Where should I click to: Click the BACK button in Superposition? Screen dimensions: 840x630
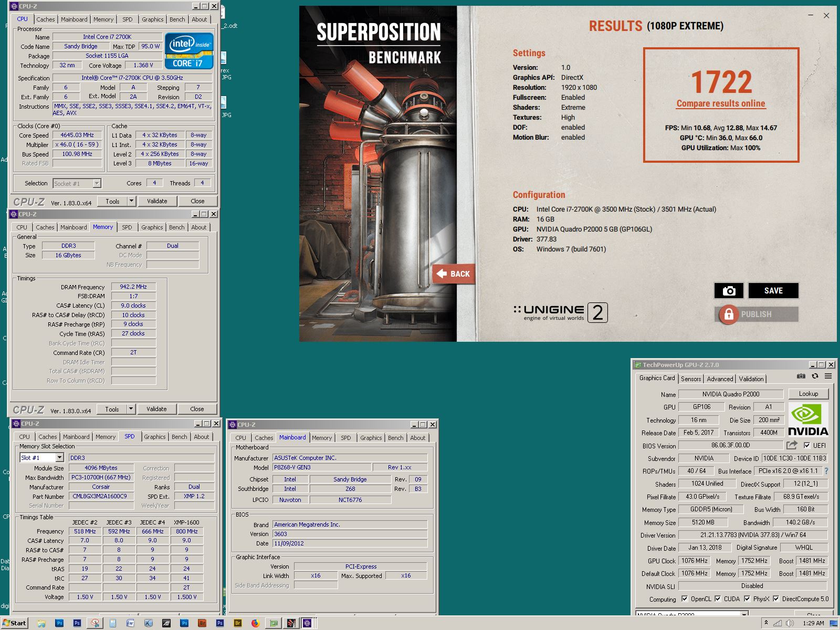pyautogui.click(x=454, y=274)
